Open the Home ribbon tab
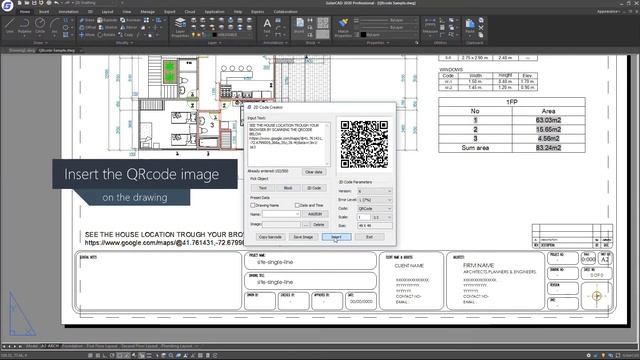This screenshot has width=640, height=360. 24,11
